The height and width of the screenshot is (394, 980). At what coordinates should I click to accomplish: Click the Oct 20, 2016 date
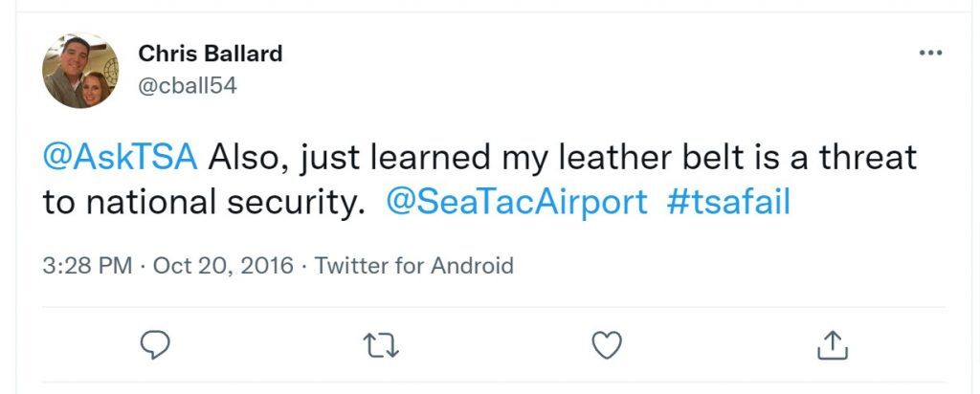point(223,265)
